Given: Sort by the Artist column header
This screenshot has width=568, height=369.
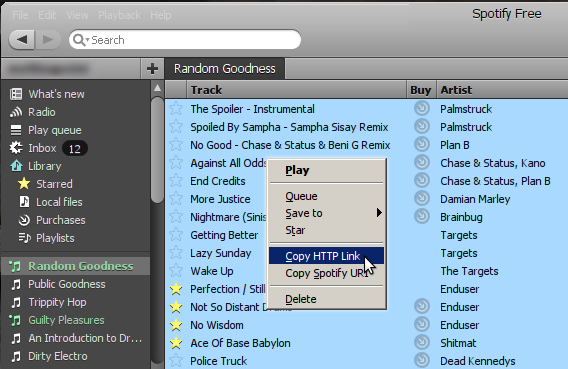Looking at the screenshot, I should point(502,90).
